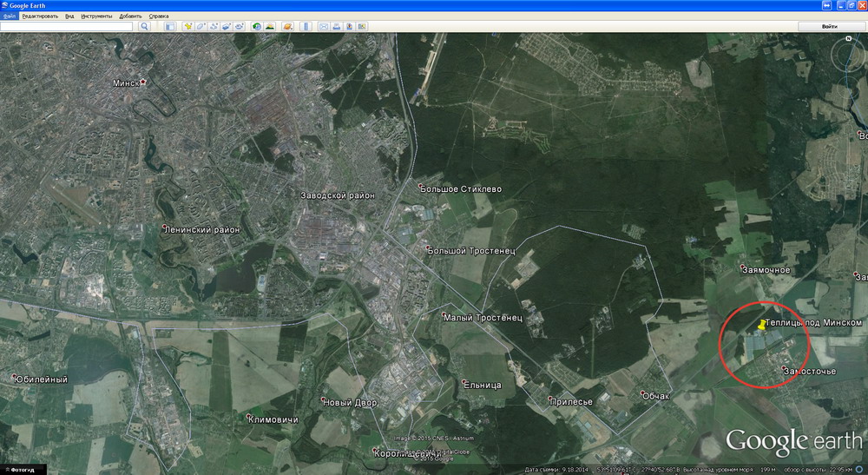The height and width of the screenshot is (475, 868).
Task: Click the elevation value 199 м
Action: 768,470
